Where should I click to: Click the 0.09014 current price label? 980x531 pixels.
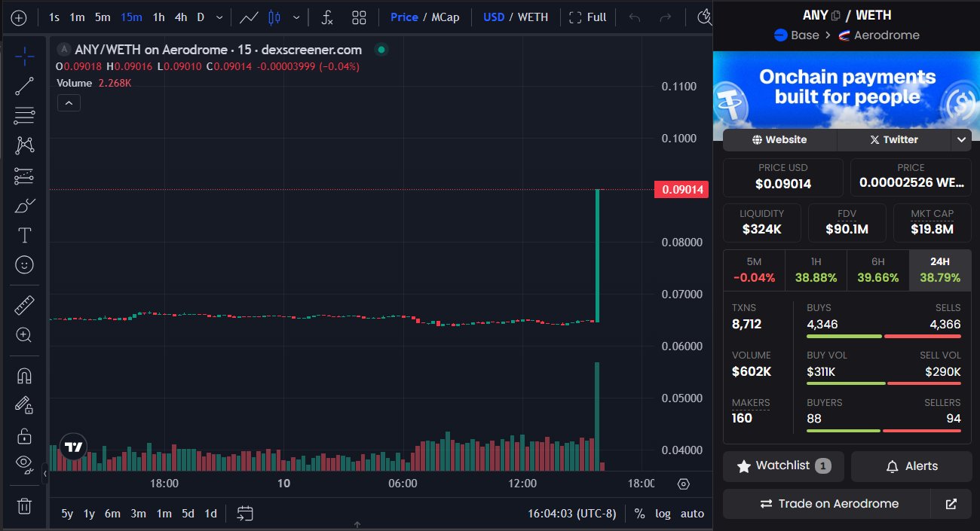tap(682, 190)
